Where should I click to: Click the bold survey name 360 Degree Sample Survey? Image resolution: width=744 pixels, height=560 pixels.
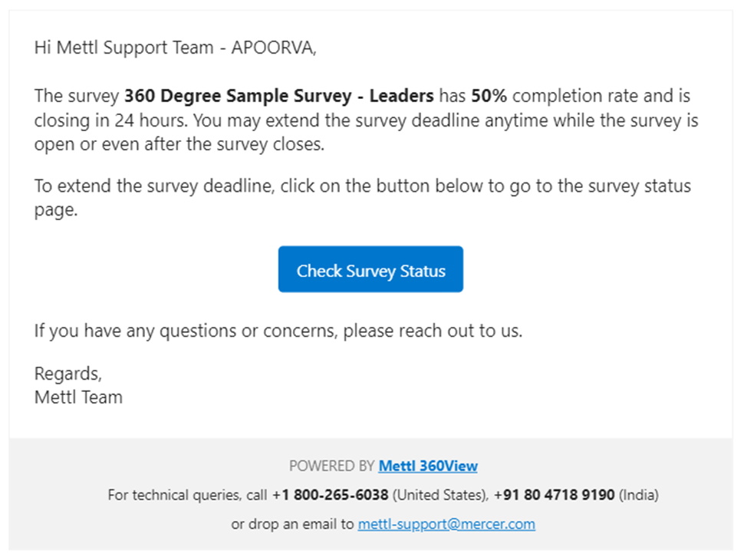pos(238,96)
